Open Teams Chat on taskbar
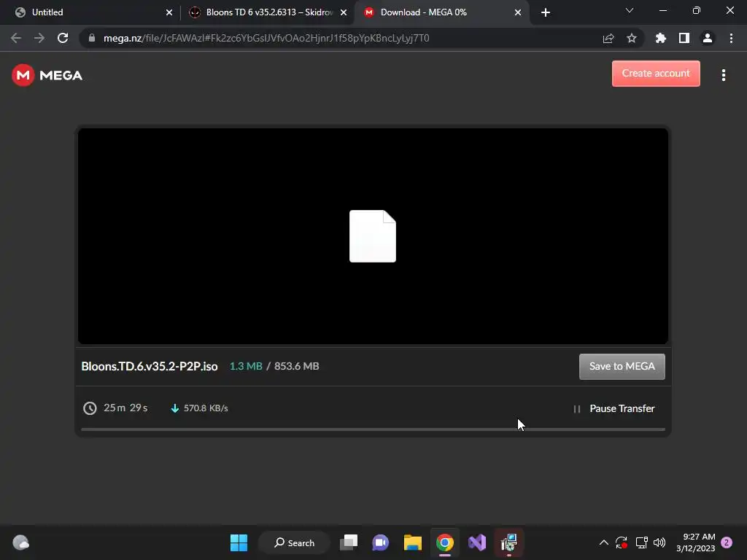This screenshot has width=747, height=560. [x=381, y=542]
